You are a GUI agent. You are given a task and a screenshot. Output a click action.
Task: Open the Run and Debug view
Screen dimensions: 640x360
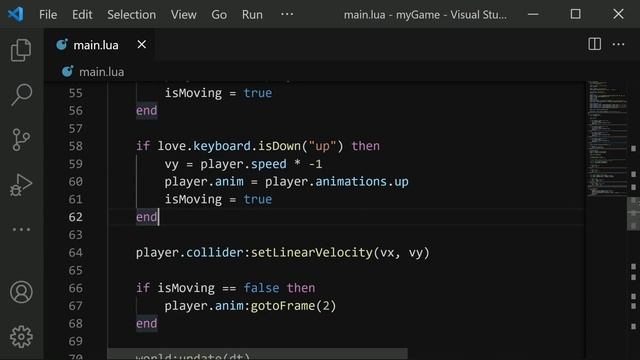(x=21, y=185)
